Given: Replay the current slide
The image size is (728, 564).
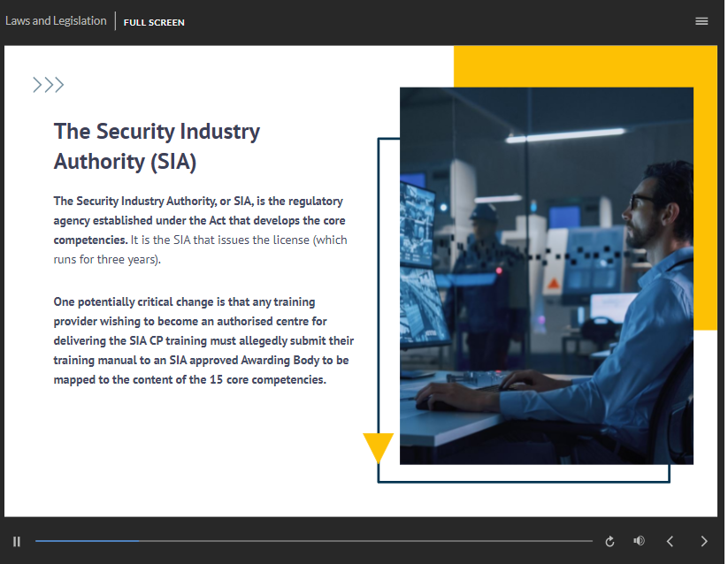Looking at the screenshot, I should tap(609, 541).
